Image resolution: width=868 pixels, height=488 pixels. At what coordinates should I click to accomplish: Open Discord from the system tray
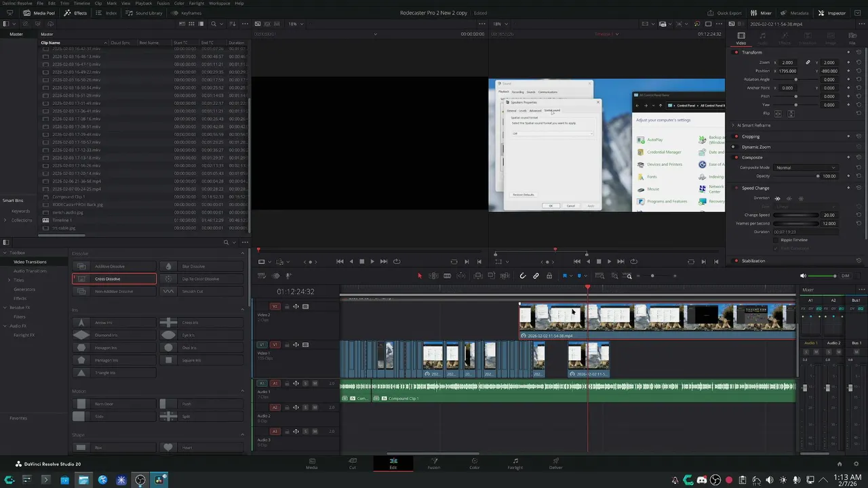pos(702,480)
